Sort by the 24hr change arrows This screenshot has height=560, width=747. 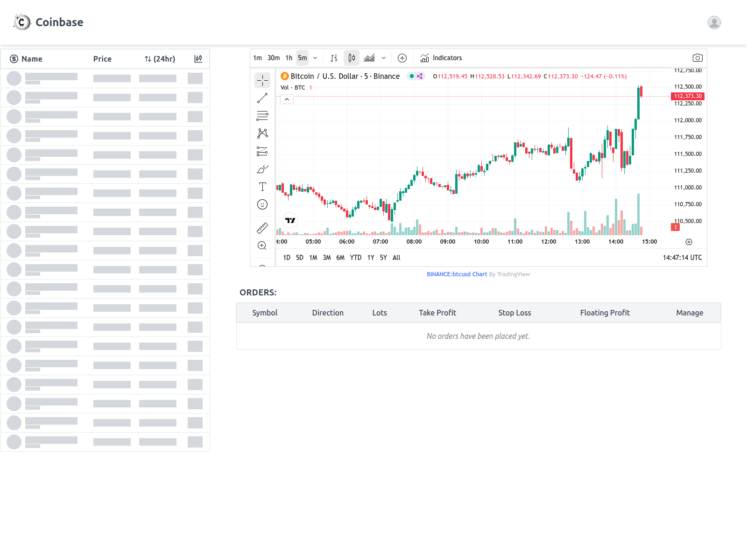click(148, 59)
